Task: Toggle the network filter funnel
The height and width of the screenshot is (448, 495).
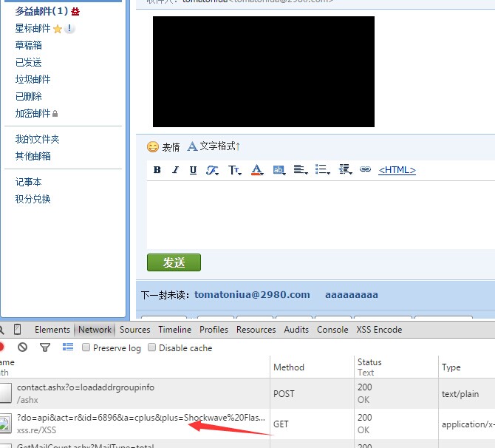Action: (45, 348)
